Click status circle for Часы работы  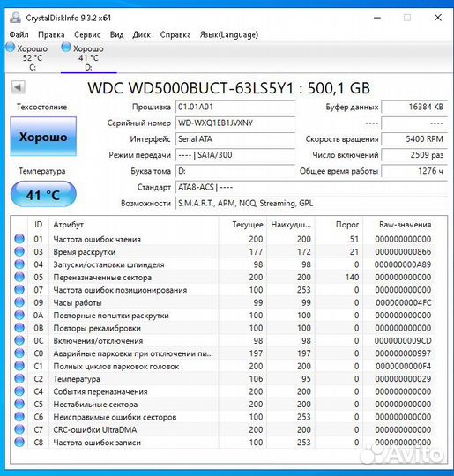click(x=19, y=302)
